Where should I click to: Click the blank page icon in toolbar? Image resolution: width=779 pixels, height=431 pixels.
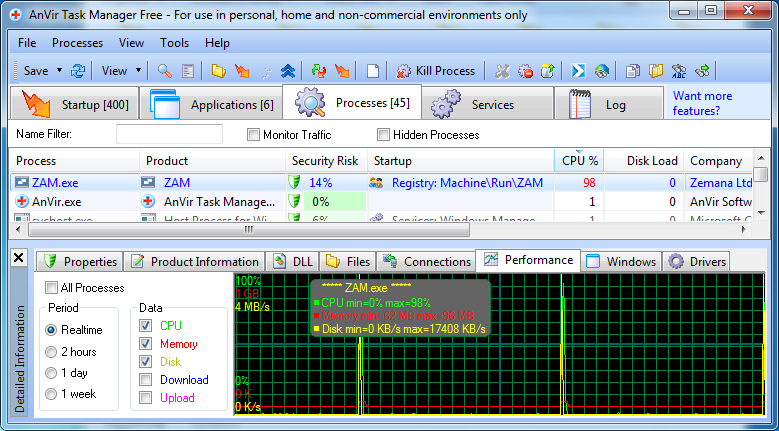click(x=373, y=71)
